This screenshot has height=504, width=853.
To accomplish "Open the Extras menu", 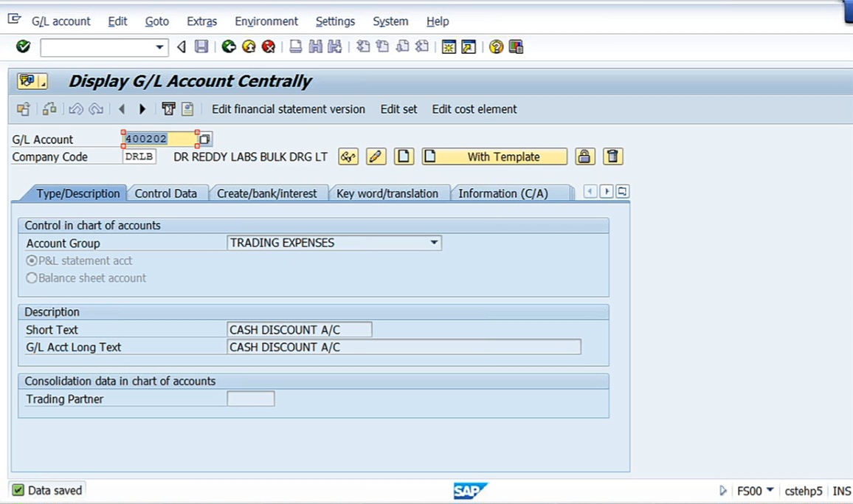I will click(x=202, y=21).
